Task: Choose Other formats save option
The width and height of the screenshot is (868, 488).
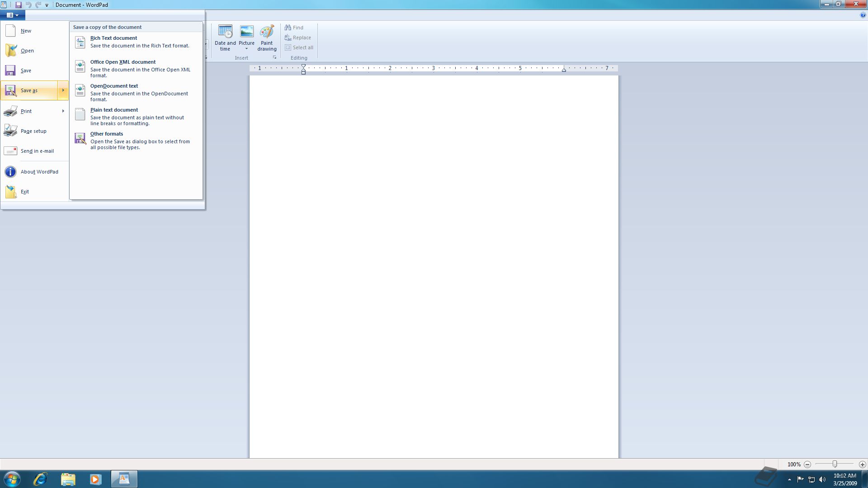Action: coord(136,140)
